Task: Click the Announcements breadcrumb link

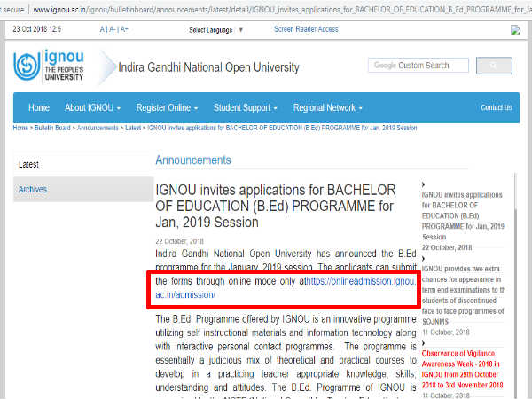Action: tap(98, 128)
